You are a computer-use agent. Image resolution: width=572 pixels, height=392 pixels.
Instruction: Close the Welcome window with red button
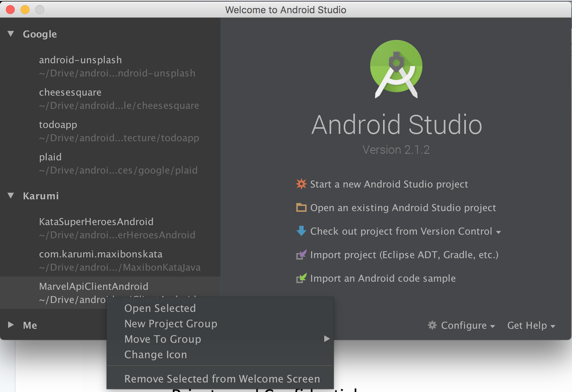pyautogui.click(x=10, y=10)
